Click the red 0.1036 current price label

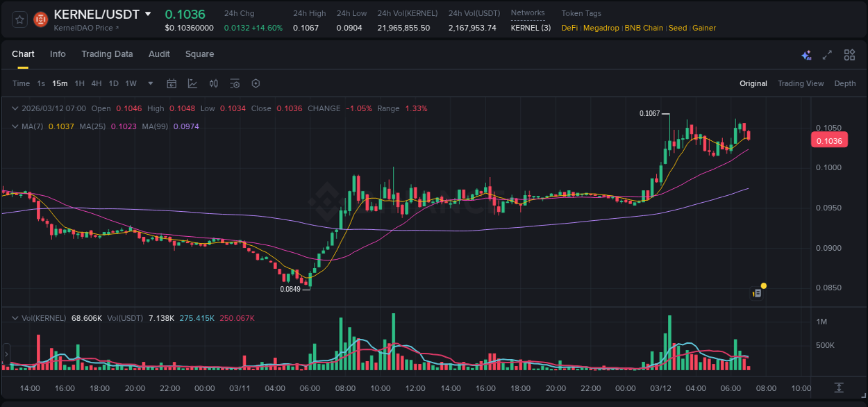(829, 140)
